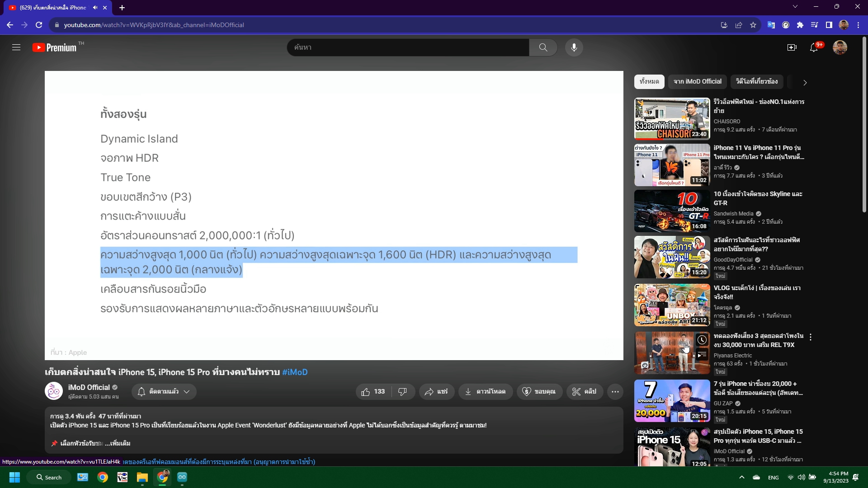The height and width of the screenshot is (488, 868).
Task: Expand the description with ...เพิ่มเติม
Action: (x=118, y=443)
